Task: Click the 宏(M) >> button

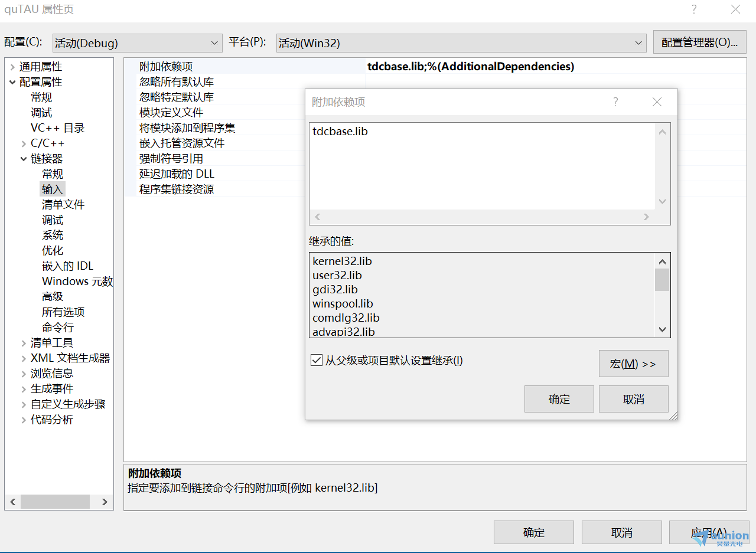Action: (x=633, y=364)
